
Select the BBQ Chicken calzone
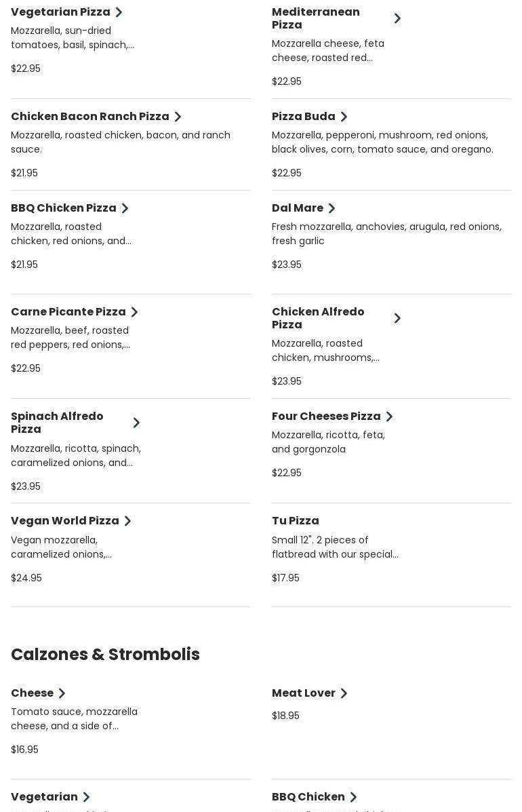[308, 797]
